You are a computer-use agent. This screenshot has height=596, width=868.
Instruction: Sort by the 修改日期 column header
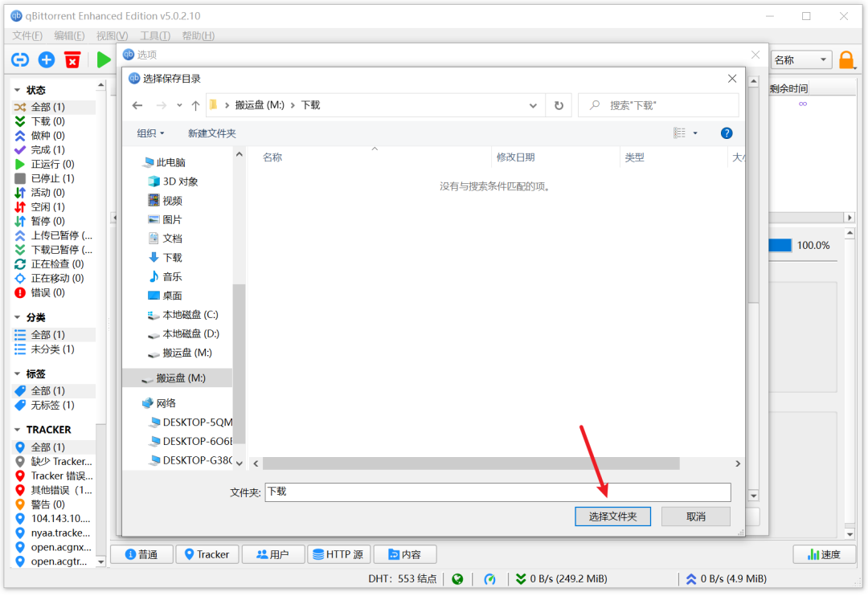[x=515, y=157]
